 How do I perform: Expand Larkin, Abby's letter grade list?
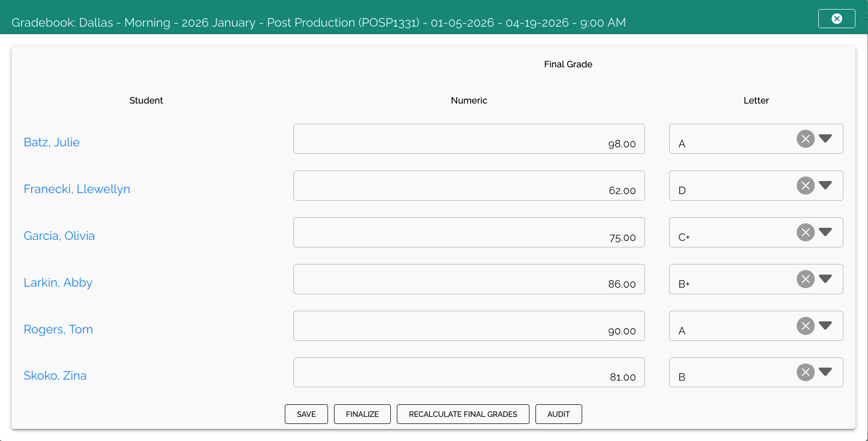[x=825, y=279]
